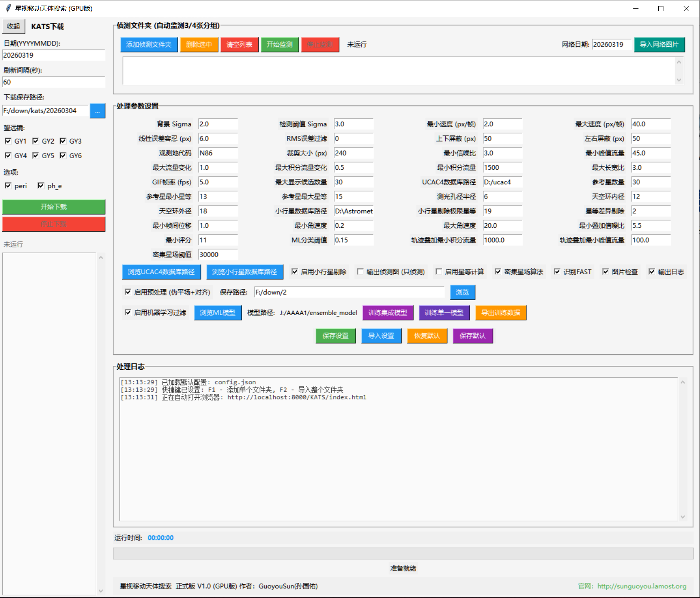This screenshot has width=700, height=598.
Task: Collapse the KATS panel with 收起 button
Action: pyautogui.click(x=13, y=26)
